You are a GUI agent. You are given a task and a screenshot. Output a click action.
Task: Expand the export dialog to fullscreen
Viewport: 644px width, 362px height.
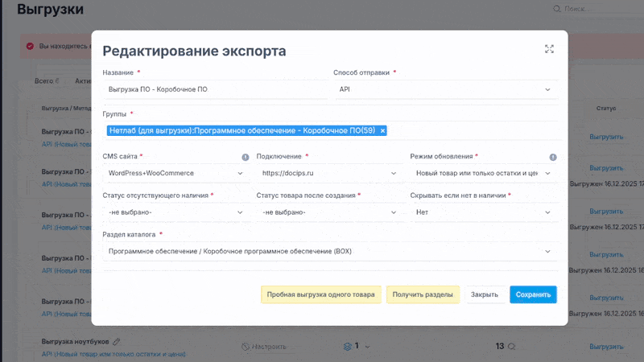pyautogui.click(x=549, y=49)
